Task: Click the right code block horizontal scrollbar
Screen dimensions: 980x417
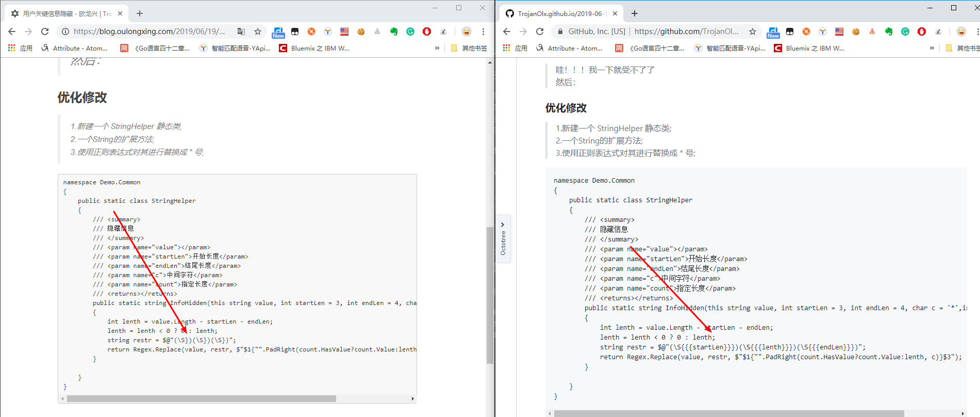Action: [x=729, y=413]
